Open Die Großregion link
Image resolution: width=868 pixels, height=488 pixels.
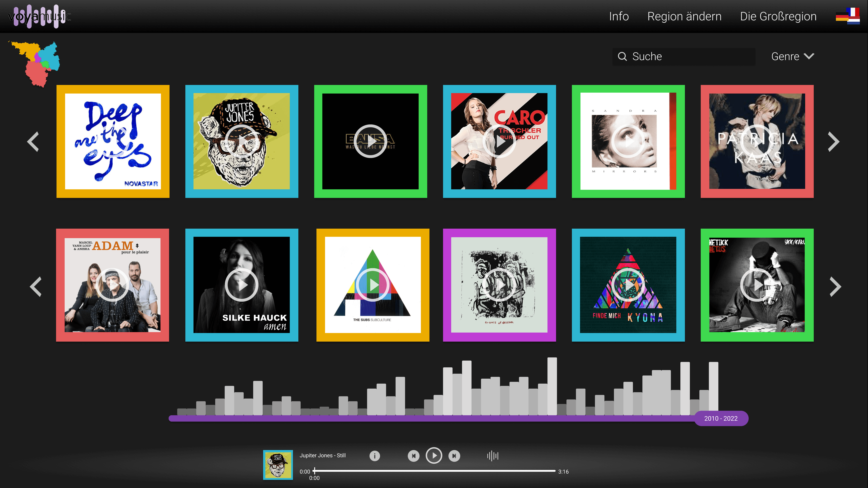[778, 16]
